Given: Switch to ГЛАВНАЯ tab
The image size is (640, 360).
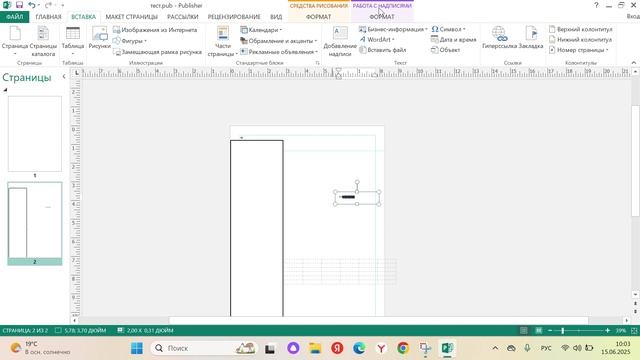Looking at the screenshot, I should pyautogui.click(x=48, y=17).
